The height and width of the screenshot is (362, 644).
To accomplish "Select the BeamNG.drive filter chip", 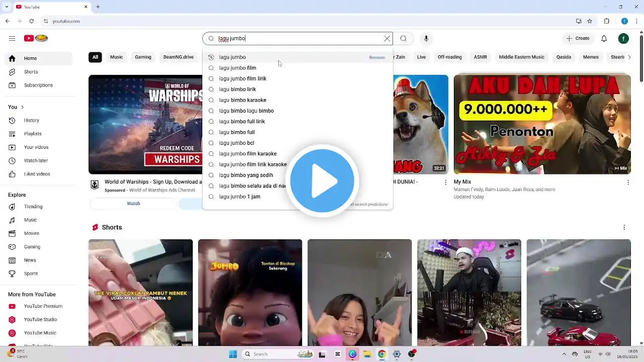I will pos(179,57).
